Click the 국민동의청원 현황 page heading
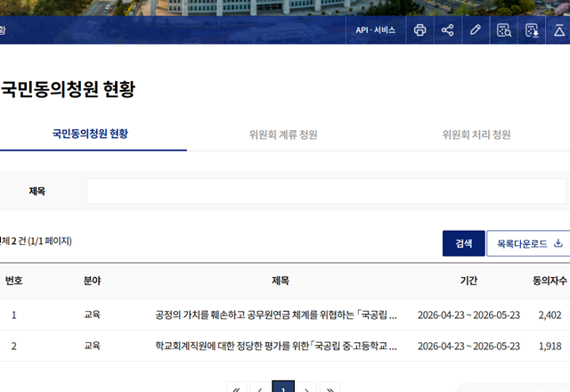Screen dimensions: 570x392 (x=68, y=89)
